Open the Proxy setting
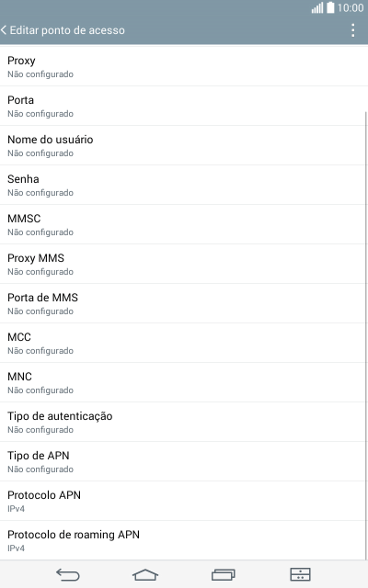The width and height of the screenshot is (368, 588). (182, 66)
